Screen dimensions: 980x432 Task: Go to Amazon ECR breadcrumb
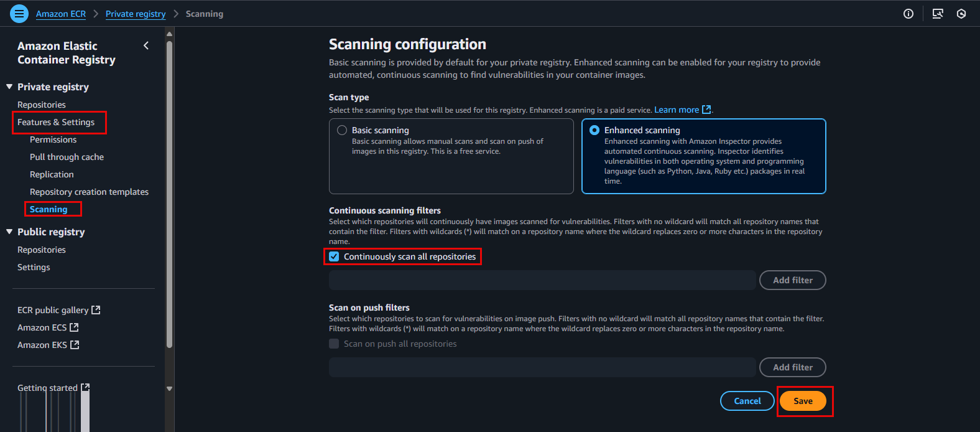(61, 14)
